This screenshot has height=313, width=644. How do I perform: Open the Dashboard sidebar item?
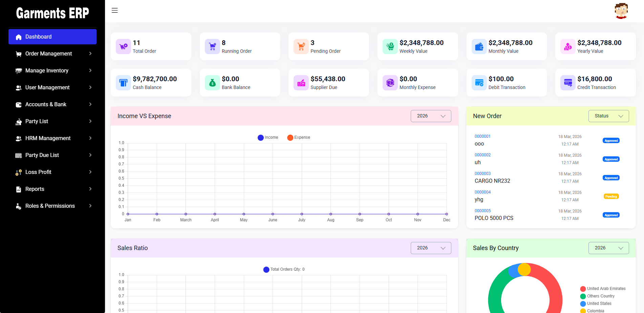point(52,37)
